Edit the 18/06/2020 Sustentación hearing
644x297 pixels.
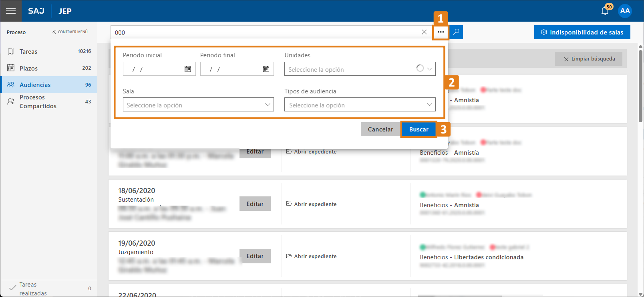point(255,204)
